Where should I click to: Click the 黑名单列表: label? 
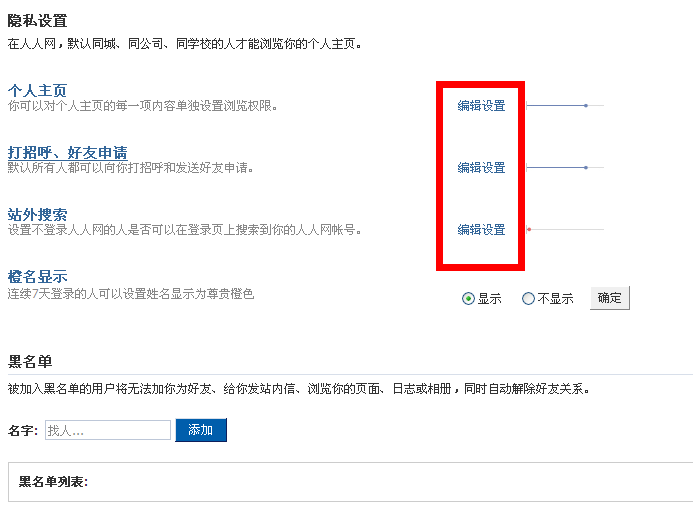pos(53,481)
